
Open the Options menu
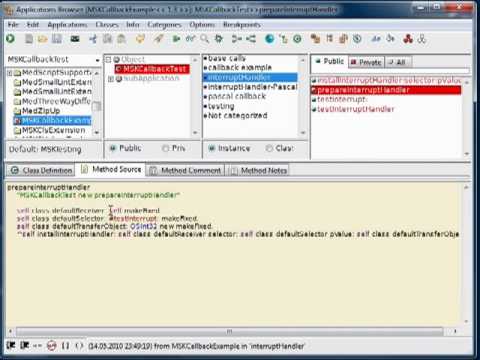[x=202, y=25]
